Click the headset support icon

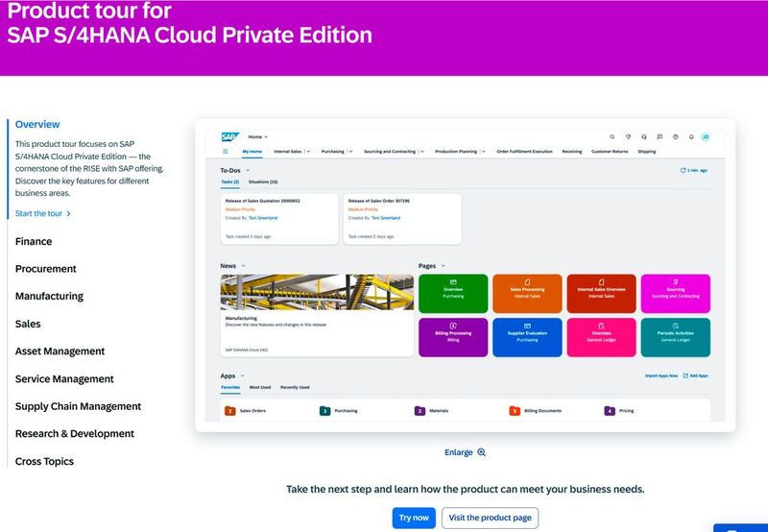click(x=644, y=137)
